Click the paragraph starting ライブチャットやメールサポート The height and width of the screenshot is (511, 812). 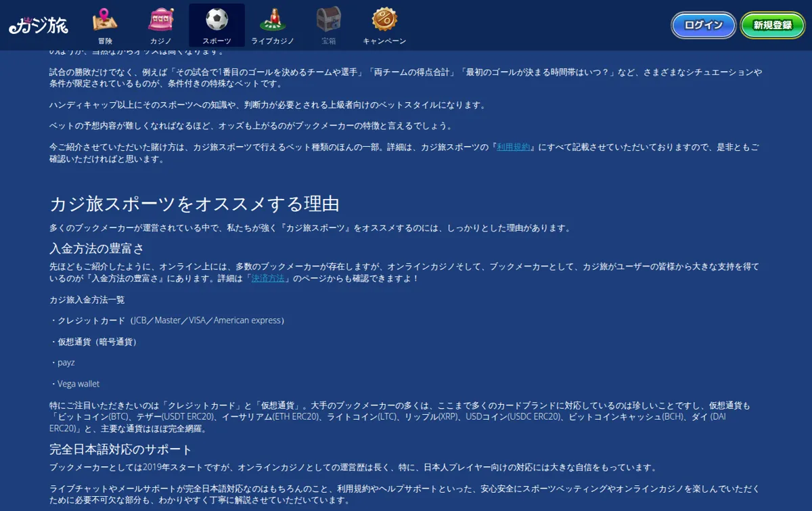pyautogui.click(x=405, y=495)
